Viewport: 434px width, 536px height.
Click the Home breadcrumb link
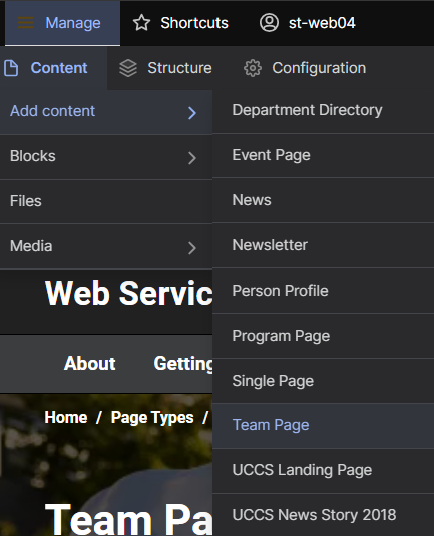(x=66, y=417)
